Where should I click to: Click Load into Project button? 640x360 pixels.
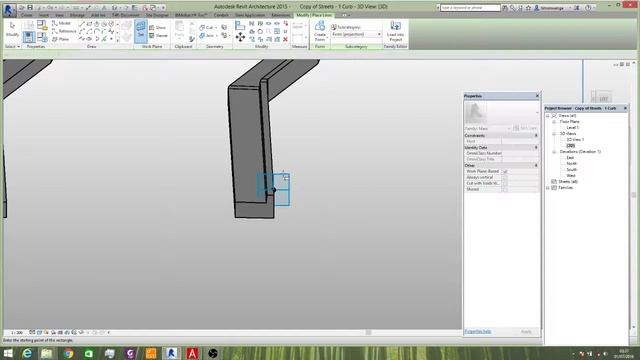coord(395,31)
